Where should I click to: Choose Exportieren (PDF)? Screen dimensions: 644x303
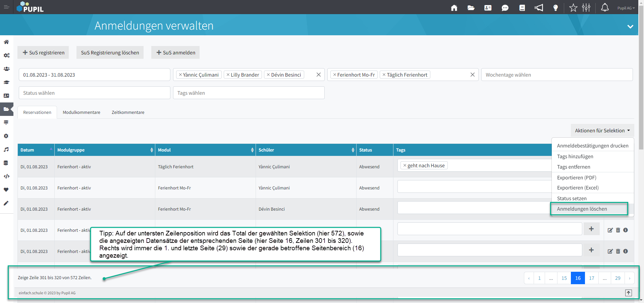tap(593, 177)
